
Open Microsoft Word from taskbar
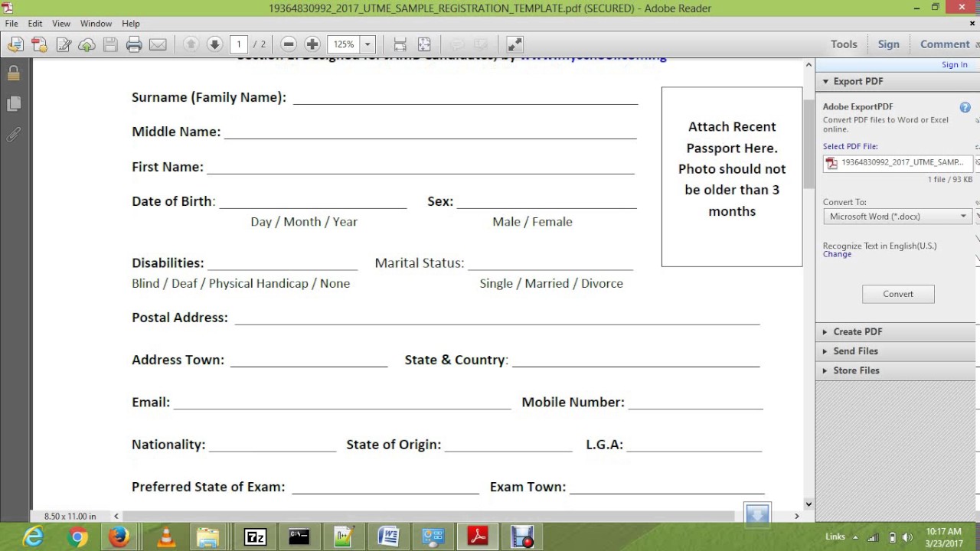[x=388, y=537]
